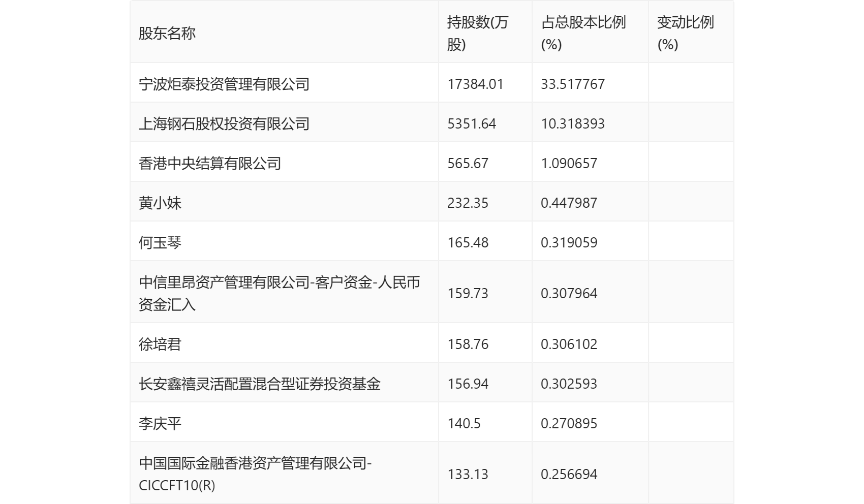The image size is (864, 504).
Task: Select the percentage 0.256694
Action: pyautogui.click(x=569, y=474)
